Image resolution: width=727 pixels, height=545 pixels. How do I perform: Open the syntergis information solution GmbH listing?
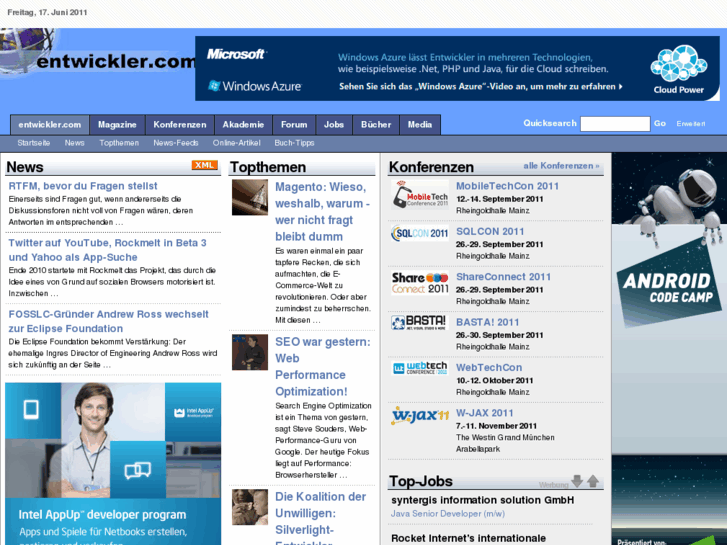(x=483, y=500)
